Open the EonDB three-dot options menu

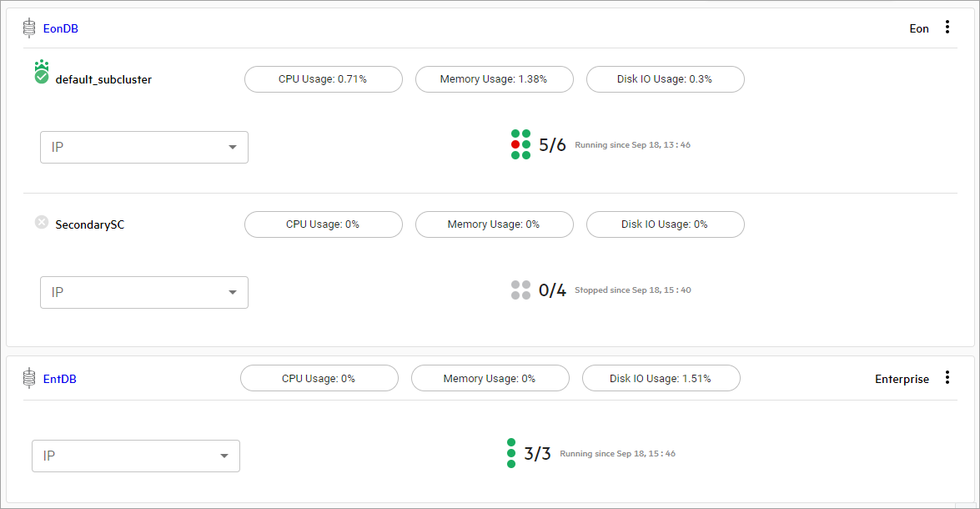click(x=947, y=28)
